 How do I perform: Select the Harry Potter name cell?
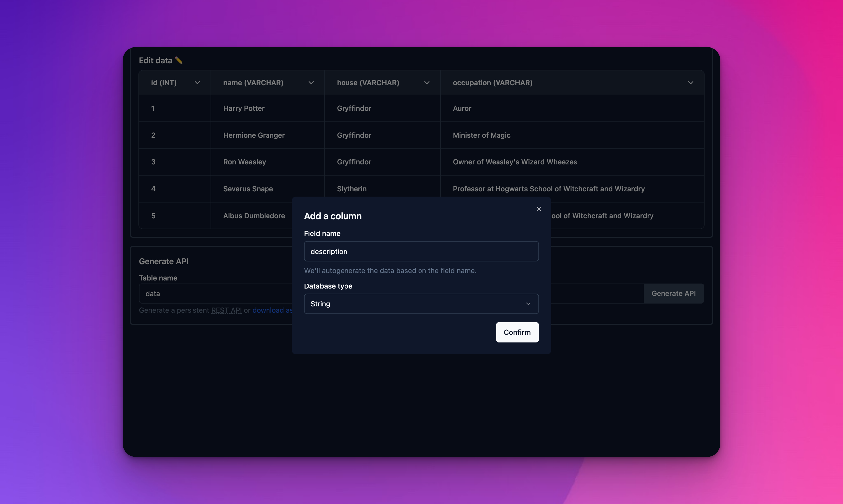tap(268, 108)
